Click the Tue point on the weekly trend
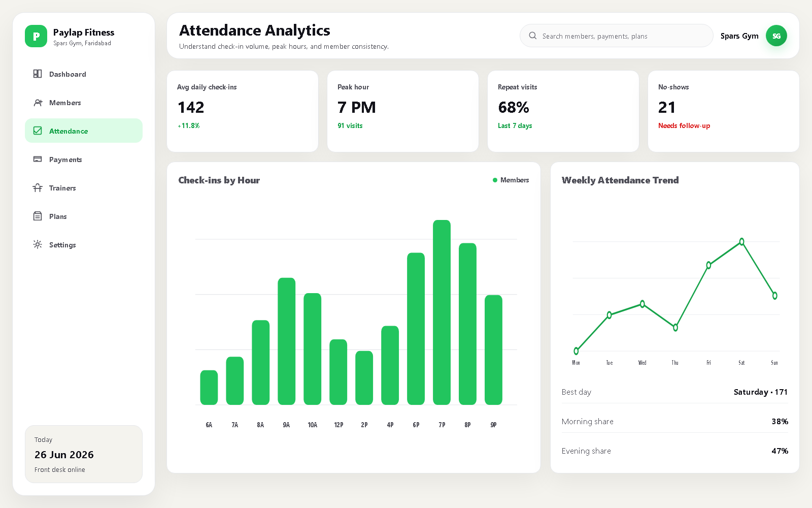812x508 pixels. (x=609, y=315)
